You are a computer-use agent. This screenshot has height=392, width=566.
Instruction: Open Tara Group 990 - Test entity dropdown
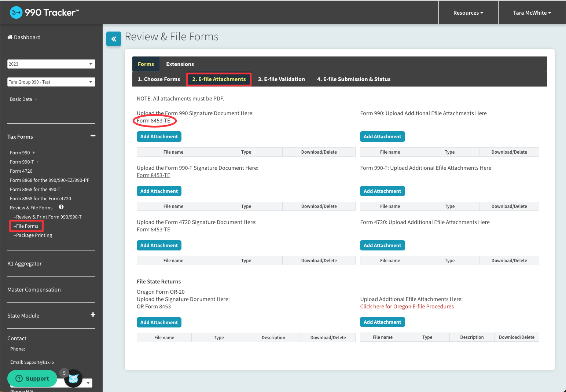tap(51, 82)
